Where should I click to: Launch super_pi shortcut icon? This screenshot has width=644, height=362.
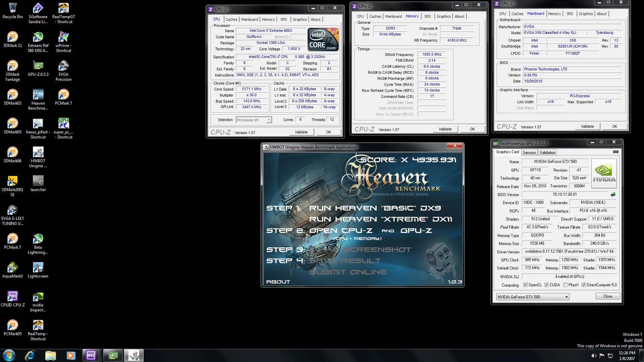tap(64, 128)
